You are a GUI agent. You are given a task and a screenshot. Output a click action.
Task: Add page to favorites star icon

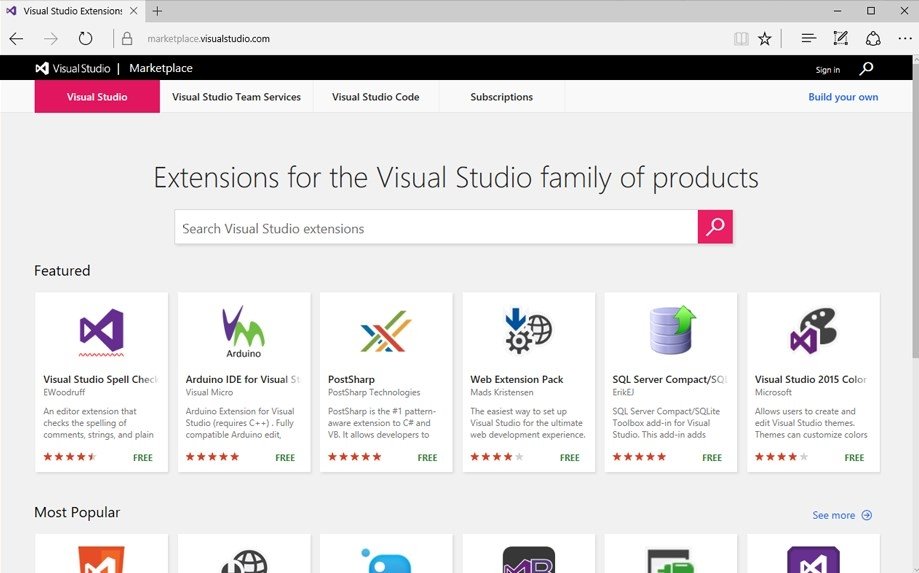click(764, 39)
